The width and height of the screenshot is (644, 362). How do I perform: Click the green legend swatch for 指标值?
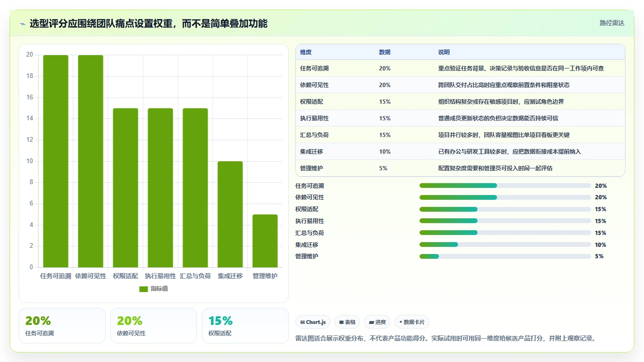pyautogui.click(x=144, y=289)
